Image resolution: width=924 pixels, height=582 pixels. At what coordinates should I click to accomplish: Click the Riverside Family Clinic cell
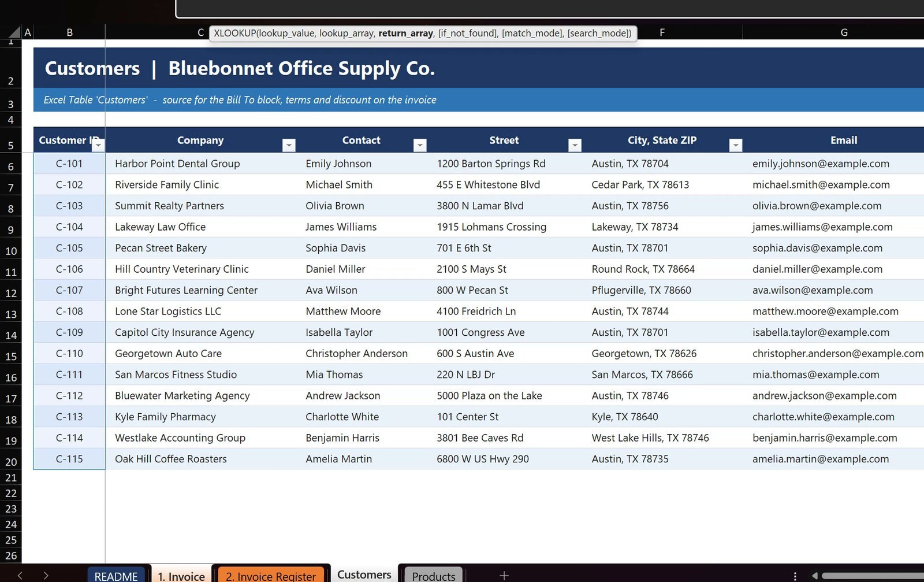click(x=201, y=184)
